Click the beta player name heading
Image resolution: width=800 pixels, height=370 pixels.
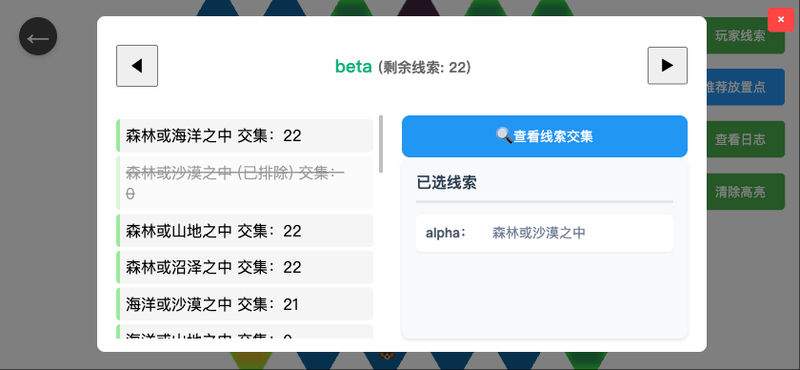point(353,66)
